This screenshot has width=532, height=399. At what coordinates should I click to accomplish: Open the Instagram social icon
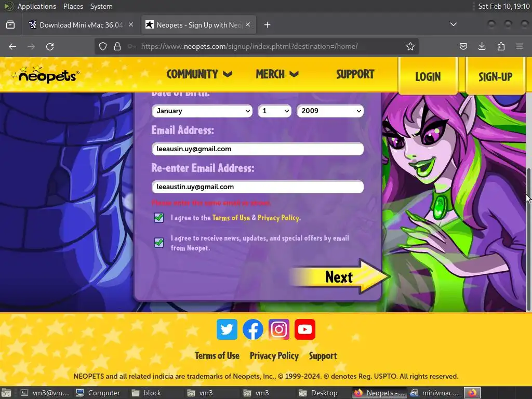pos(279,329)
